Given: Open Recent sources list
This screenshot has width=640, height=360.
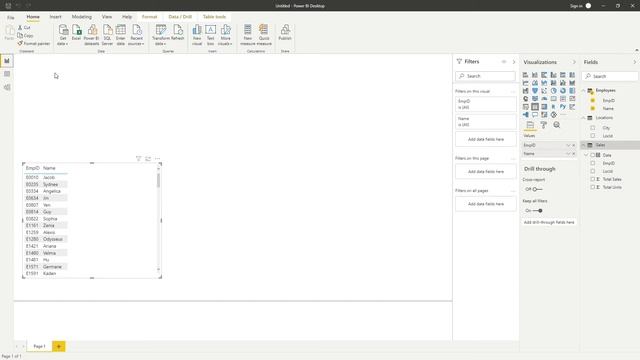Looking at the screenshot, I should pos(136,35).
